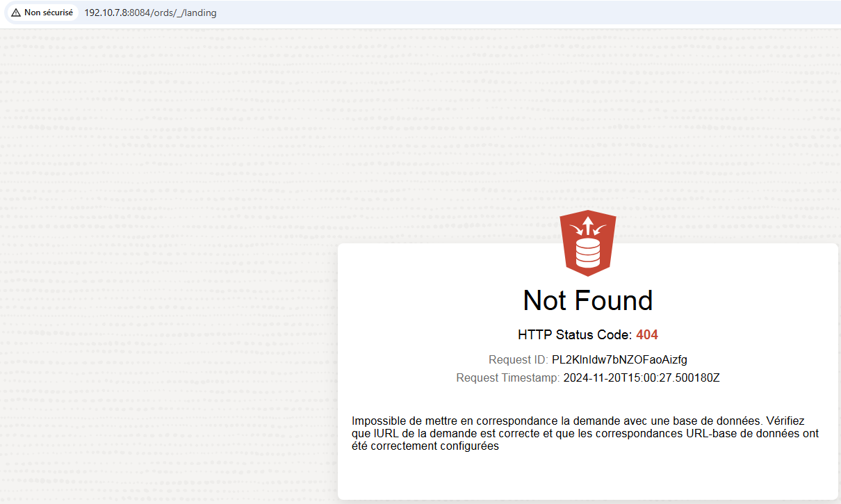Click request ID value PL2KlnIdw7bNZOFaoAizfg
The width and height of the screenshot is (841, 504).
pos(619,359)
